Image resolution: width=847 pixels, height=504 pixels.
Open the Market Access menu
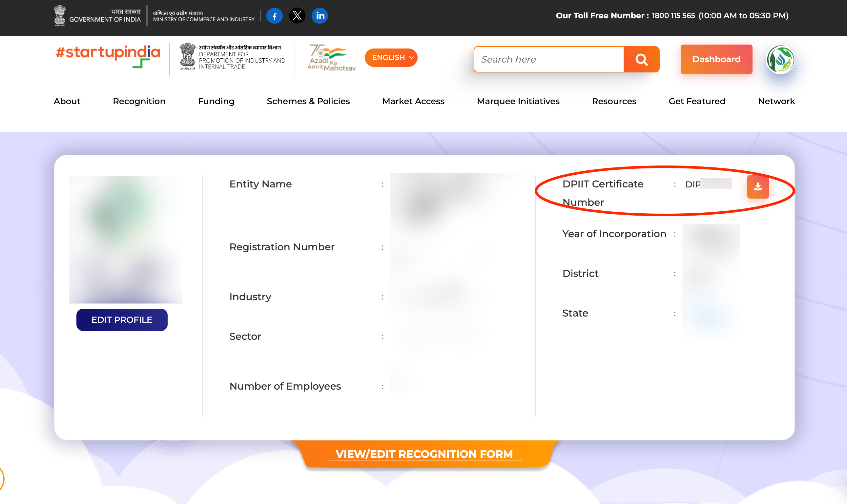[413, 101]
